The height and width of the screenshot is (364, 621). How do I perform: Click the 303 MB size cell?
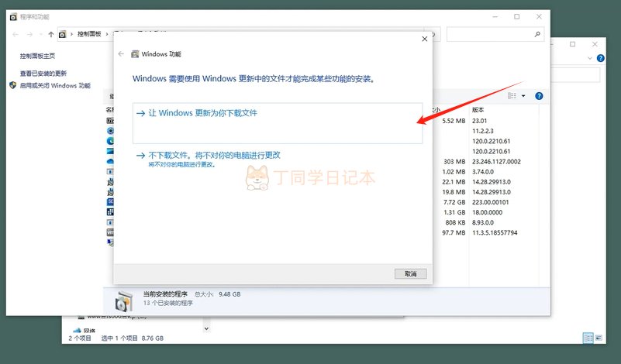tap(454, 161)
